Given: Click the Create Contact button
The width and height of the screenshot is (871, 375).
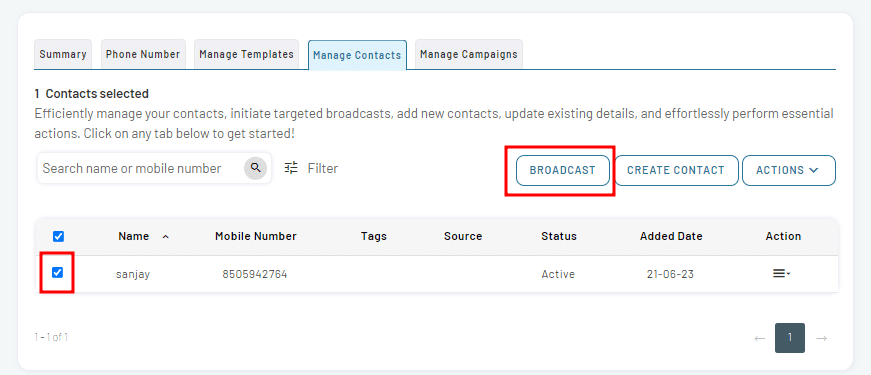Looking at the screenshot, I should [x=676, y=170].
